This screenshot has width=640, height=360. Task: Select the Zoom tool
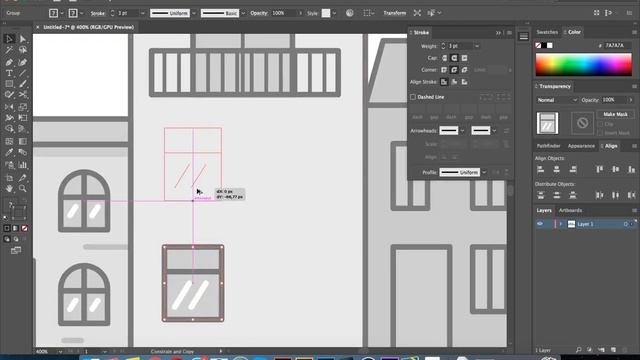(23, 189)
